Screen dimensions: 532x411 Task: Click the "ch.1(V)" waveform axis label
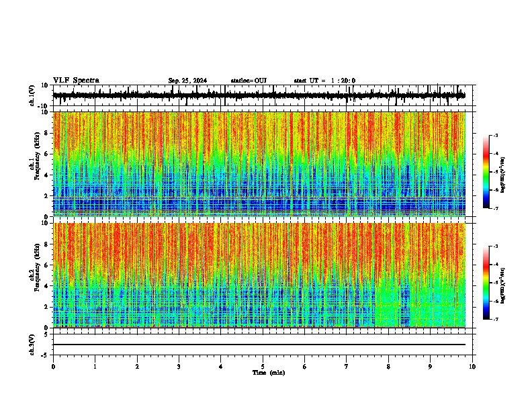[x=32, y=95]
